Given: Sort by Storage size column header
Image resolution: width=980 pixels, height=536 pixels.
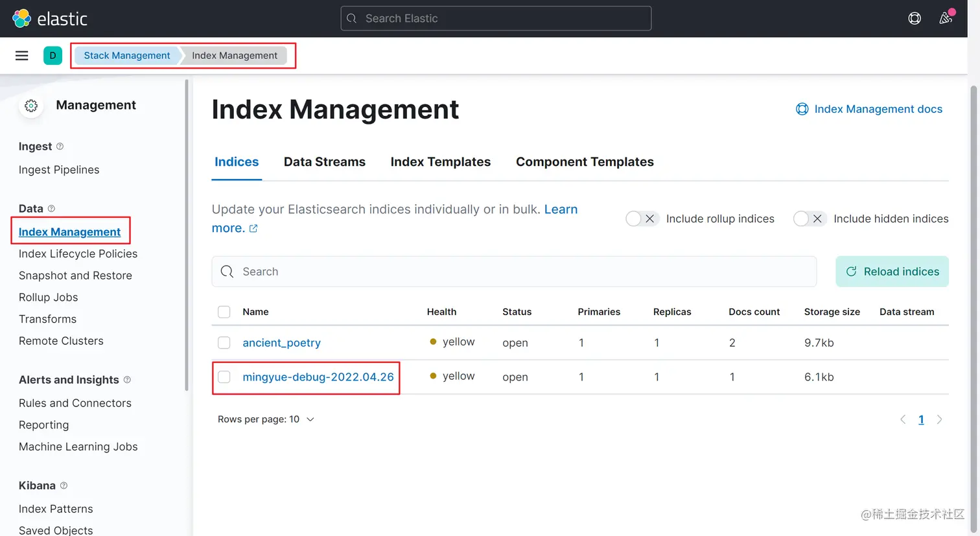Looking at the screenshot, I should pos(832,312).
